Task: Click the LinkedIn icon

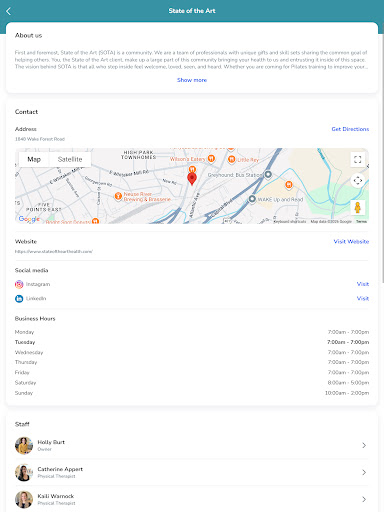Action: [19, 299]
